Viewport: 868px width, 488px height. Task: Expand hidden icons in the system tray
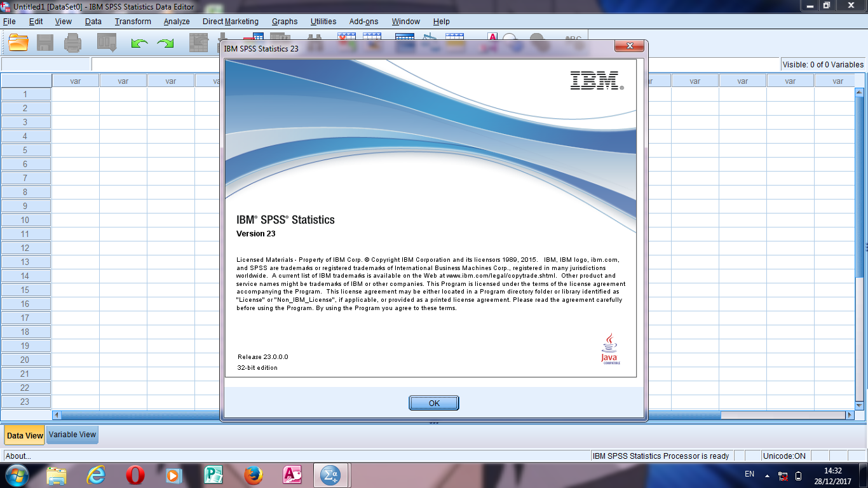pos(766,475)
